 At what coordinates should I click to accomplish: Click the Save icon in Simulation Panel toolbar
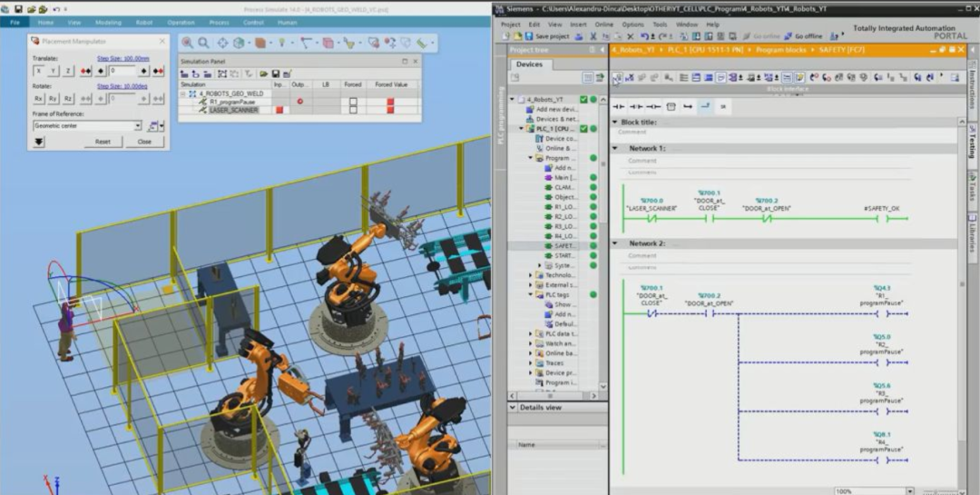tap(274, 73)
